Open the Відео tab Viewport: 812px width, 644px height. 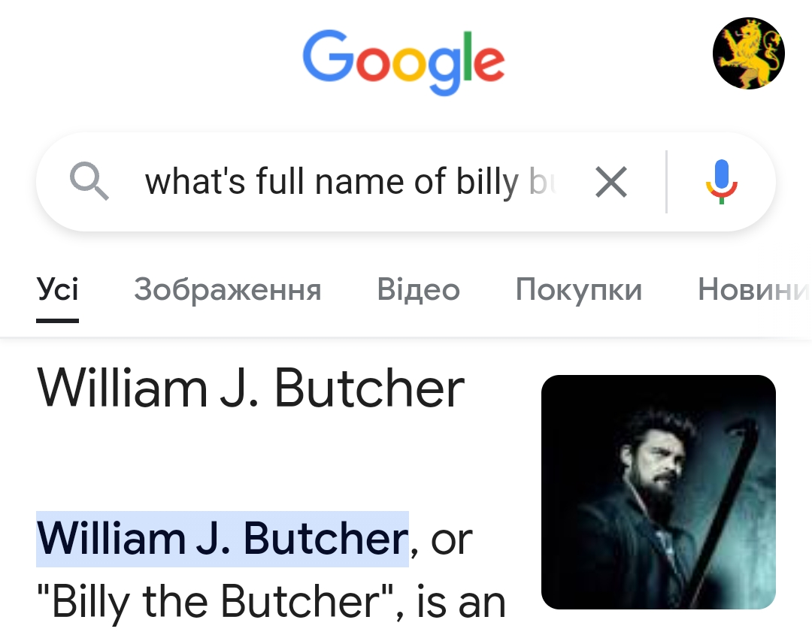click(x=418, y=289)
